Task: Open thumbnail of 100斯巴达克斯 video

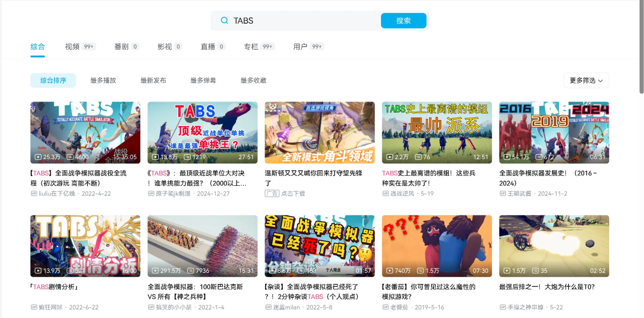Action: click(203, 246)
